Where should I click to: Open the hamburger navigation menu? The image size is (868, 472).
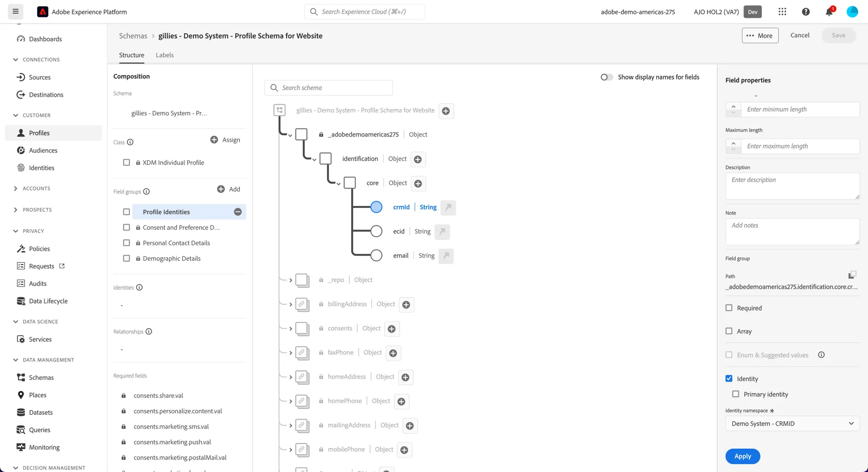15,12
